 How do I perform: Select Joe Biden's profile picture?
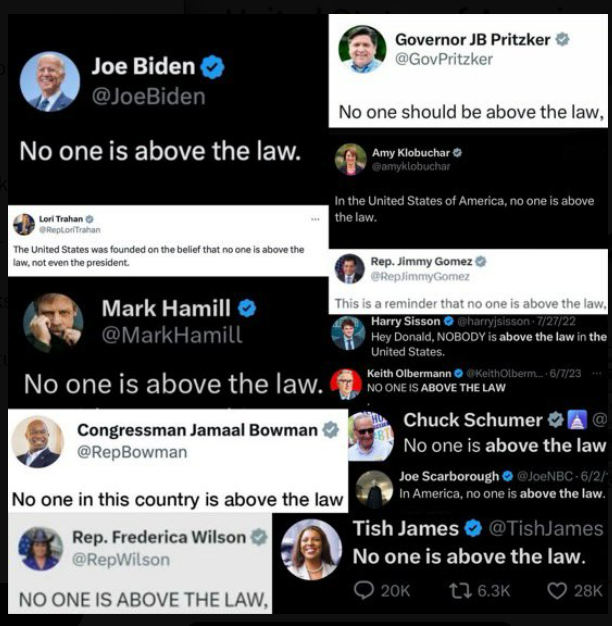coord(50,81)
